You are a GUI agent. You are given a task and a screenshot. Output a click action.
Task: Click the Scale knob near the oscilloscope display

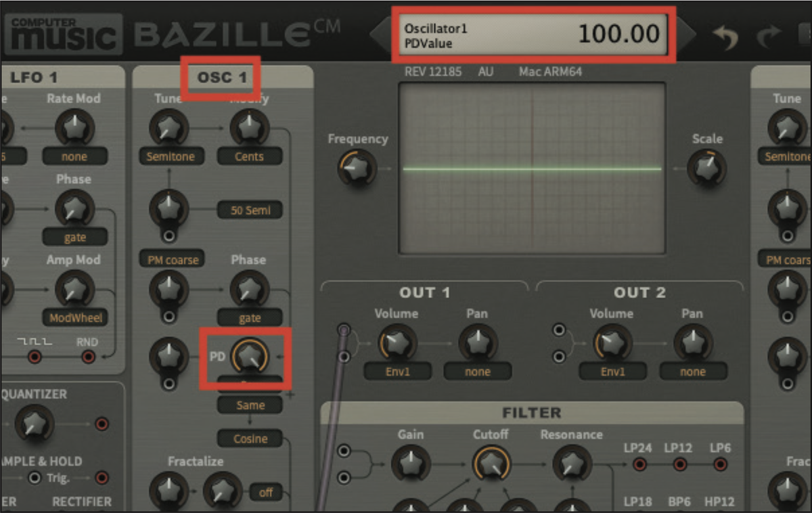click(706, 169)
